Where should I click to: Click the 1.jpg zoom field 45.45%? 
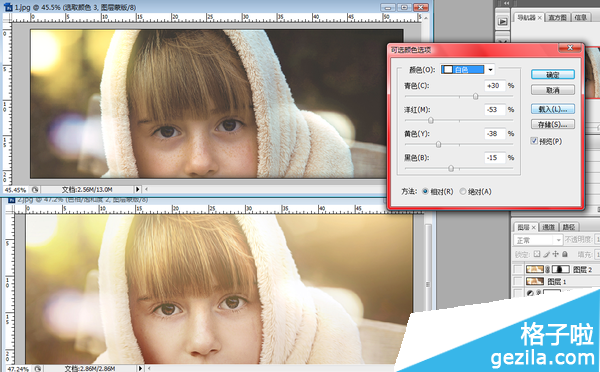[15, 190]
